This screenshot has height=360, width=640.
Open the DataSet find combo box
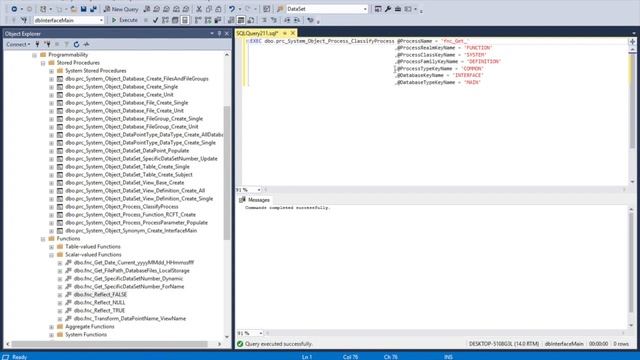click(x=327, y=9)
